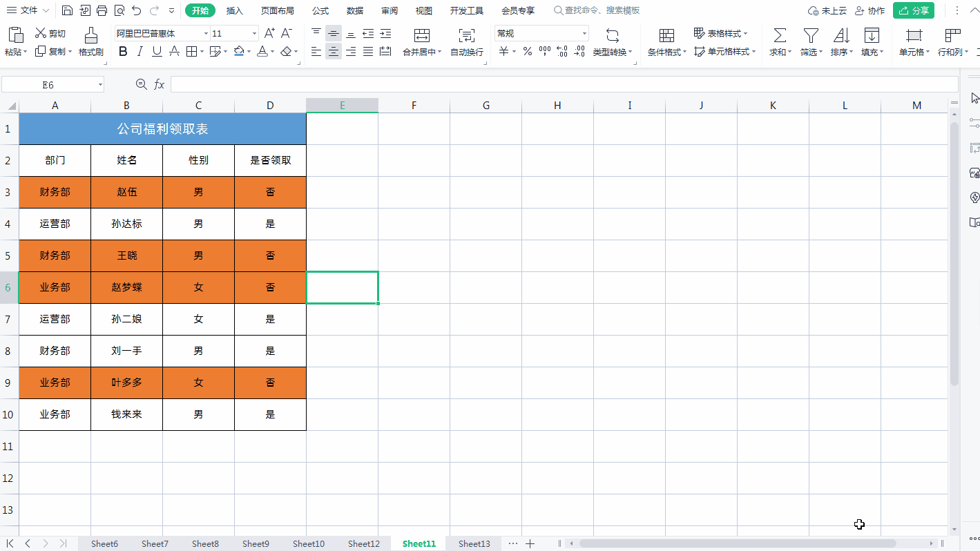This screenshot has width=980, height=551.
Task: Undo the last action
Action: click(137, 10)
